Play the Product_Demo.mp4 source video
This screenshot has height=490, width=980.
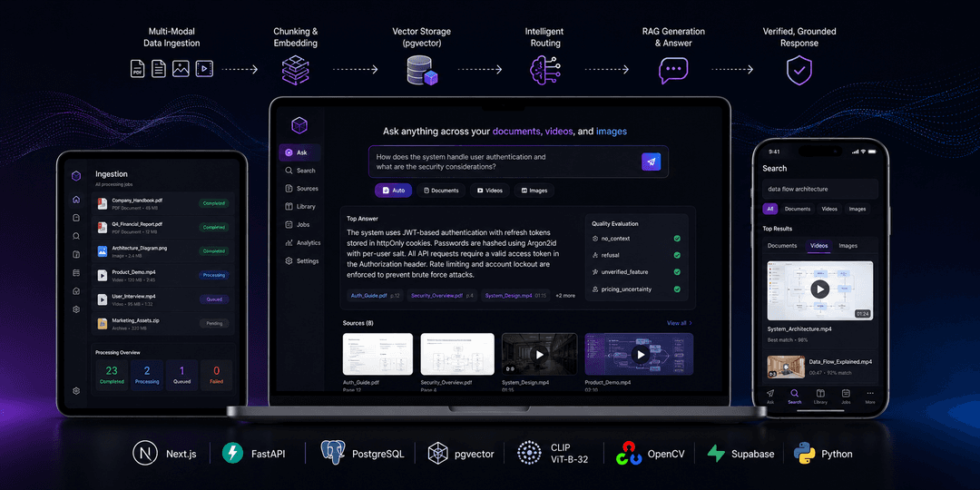(639, 355)
